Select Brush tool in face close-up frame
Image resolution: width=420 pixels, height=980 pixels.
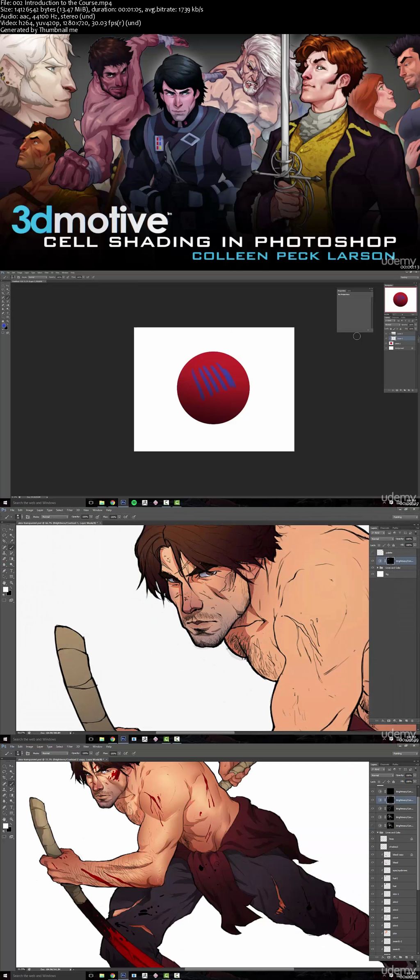tap(11, 547)
